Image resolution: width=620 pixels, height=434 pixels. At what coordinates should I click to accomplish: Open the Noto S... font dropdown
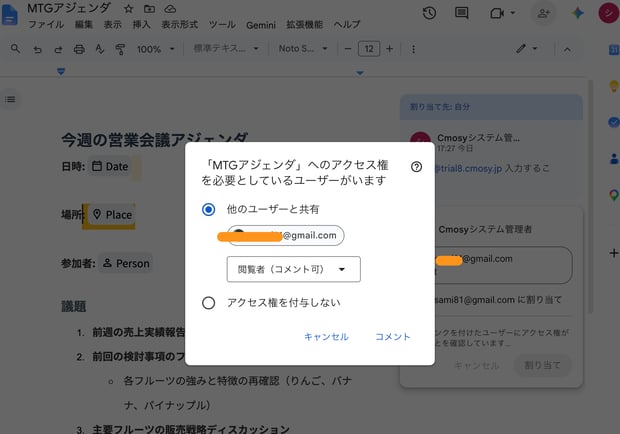(303, 49)
